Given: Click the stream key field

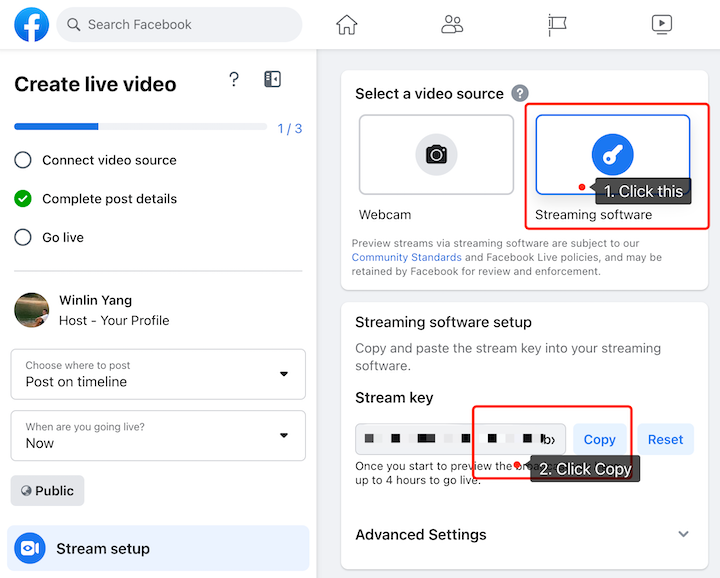Looking at the screenshot, I should point(460,439).
